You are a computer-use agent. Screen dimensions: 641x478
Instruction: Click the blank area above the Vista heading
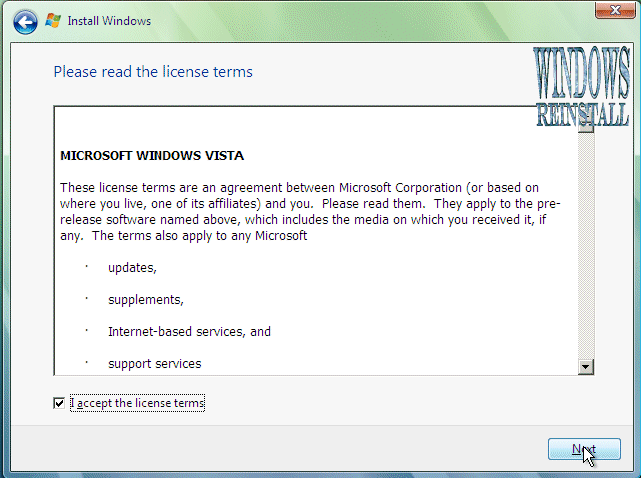point(300,125)
